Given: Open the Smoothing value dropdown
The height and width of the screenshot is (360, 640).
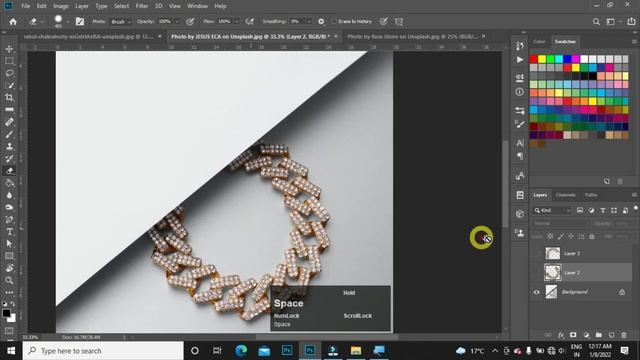Looking at the screenshot, I should click(x=309, y=22).
